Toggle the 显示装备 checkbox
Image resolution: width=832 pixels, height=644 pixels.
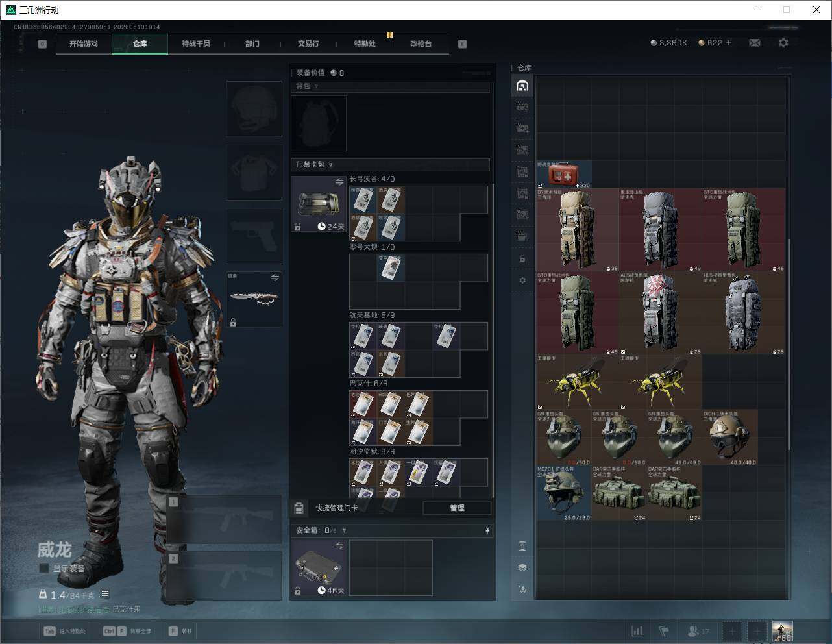(44, 568)
